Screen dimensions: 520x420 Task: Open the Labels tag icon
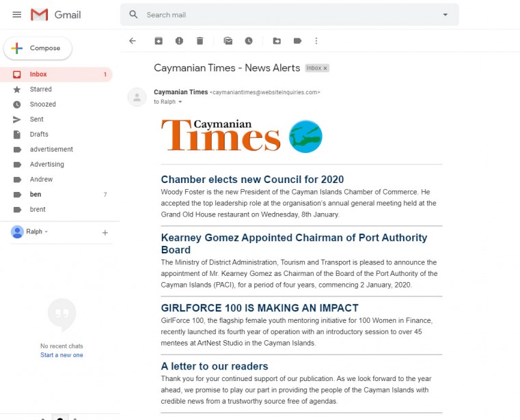(x=297, y=41)
